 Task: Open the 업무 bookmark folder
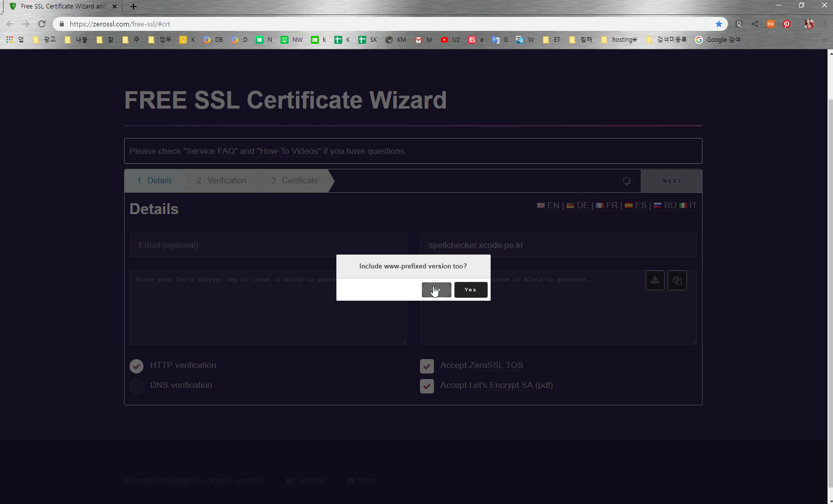point(160,39)
